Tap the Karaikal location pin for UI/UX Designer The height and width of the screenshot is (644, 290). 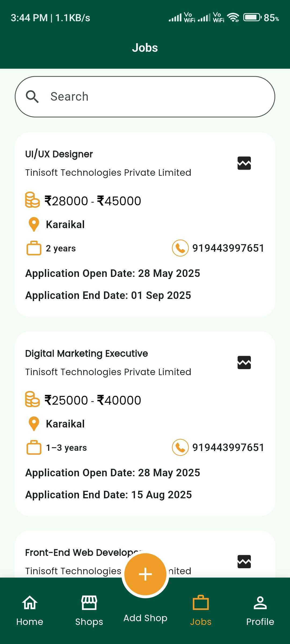coord(34,224)
